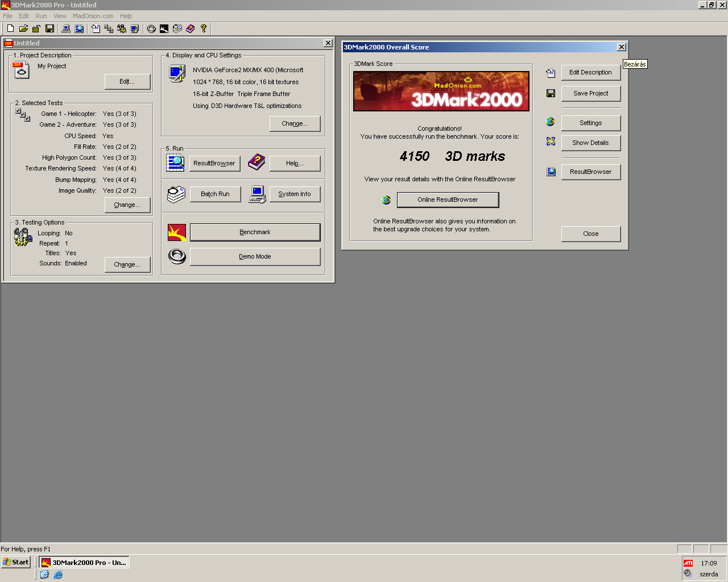Screen dimensions: 728x582
Task: Click the Batch Run button
Action: click(x=216, y=194)
